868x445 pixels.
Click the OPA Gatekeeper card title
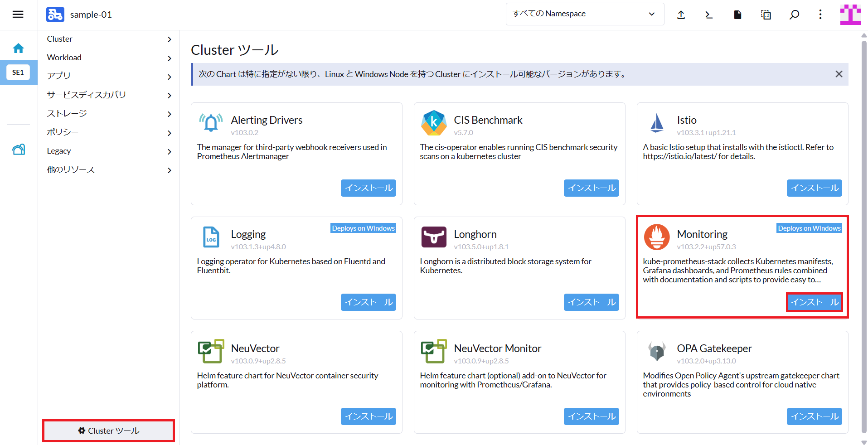(714, 348)
